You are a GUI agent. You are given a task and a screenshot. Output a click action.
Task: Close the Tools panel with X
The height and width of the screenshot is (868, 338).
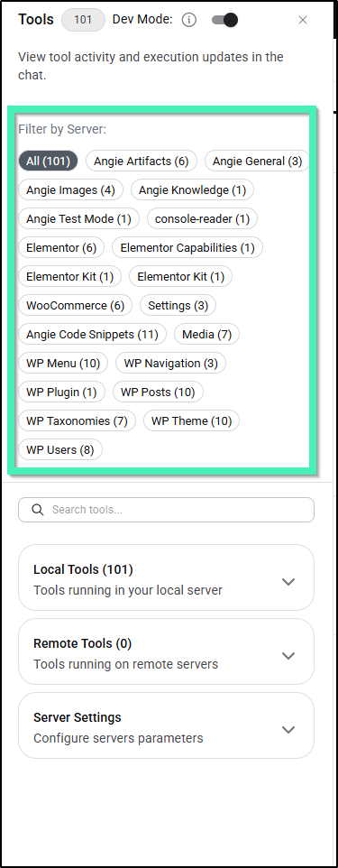click(x=303, y=20)
